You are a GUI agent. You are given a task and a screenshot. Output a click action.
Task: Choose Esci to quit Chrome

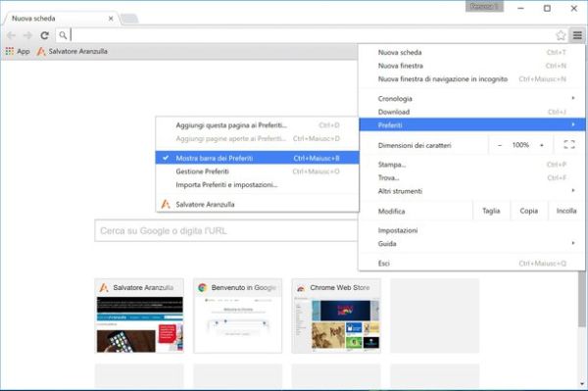471,264
